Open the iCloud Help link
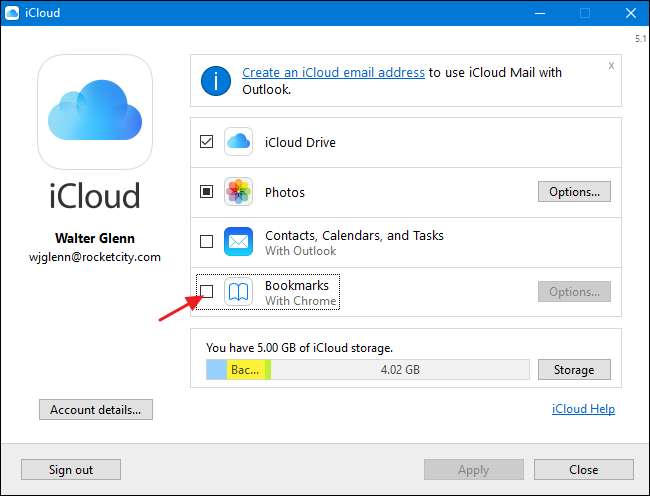 click(583, 409)
